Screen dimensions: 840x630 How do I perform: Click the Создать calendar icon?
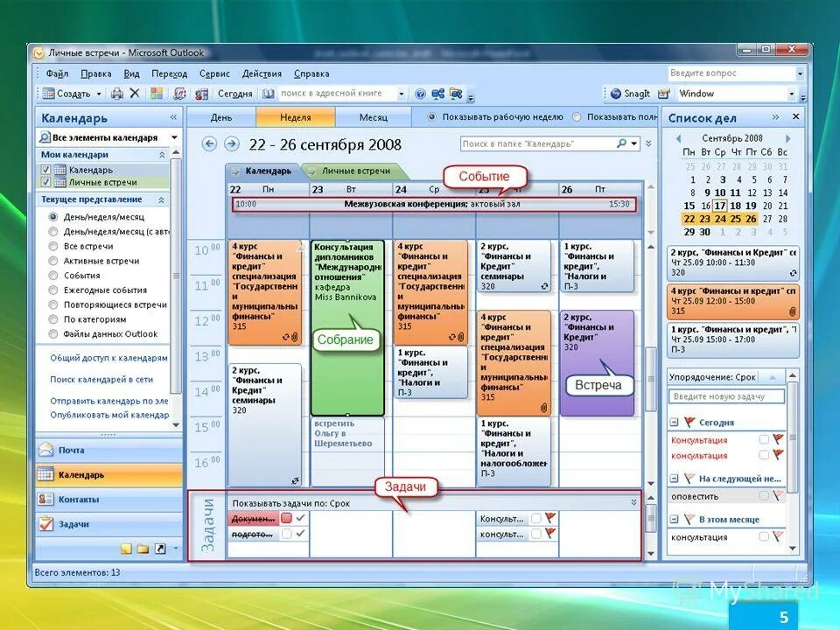[x=48, y=94]
